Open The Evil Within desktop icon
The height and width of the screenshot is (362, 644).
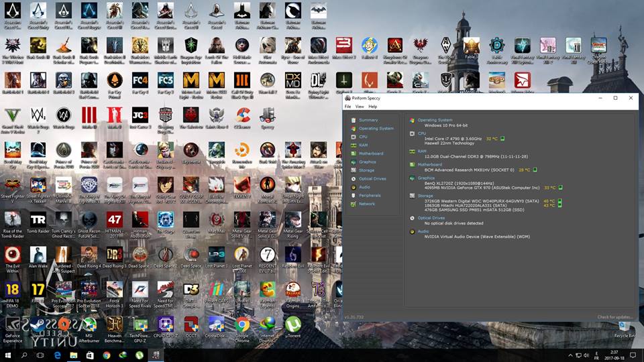[13, 259]
